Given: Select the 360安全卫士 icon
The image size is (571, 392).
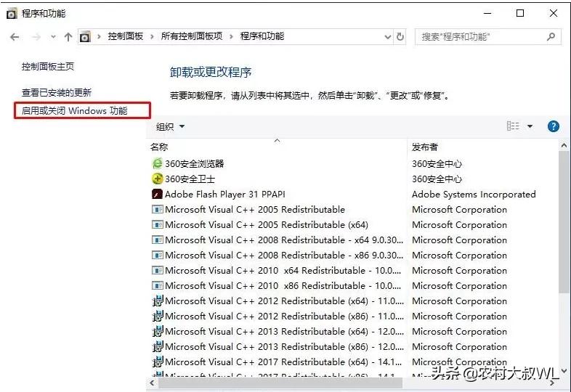Looking at the screenshot, I should click(157, 179).
